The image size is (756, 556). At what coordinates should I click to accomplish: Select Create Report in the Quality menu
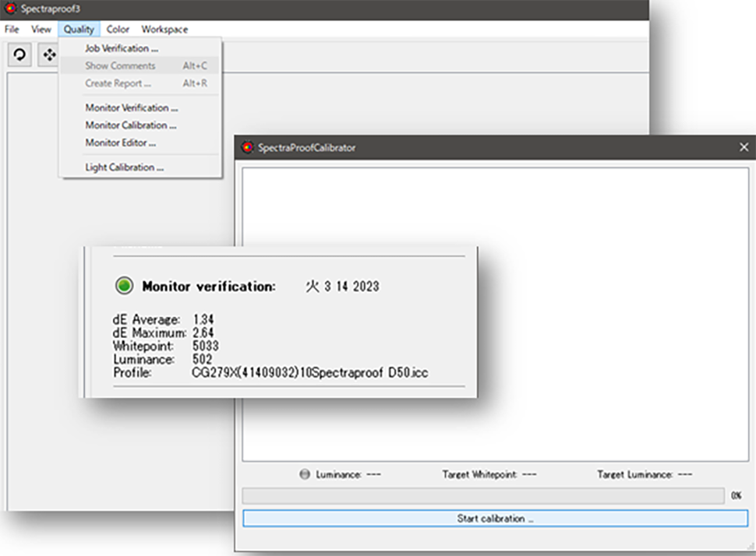140,83
